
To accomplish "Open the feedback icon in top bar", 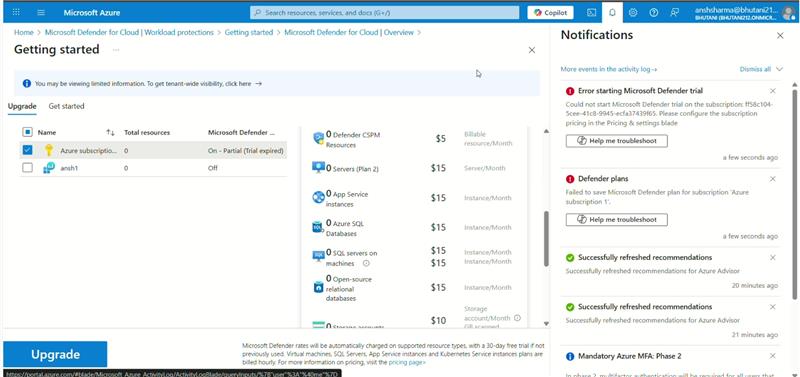I will (674, 13).
